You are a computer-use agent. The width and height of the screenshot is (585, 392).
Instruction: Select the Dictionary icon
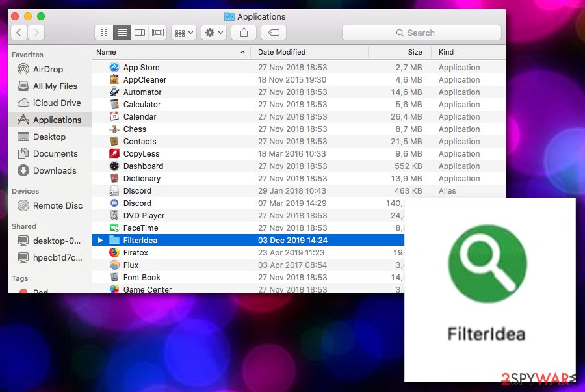[114, 178]
